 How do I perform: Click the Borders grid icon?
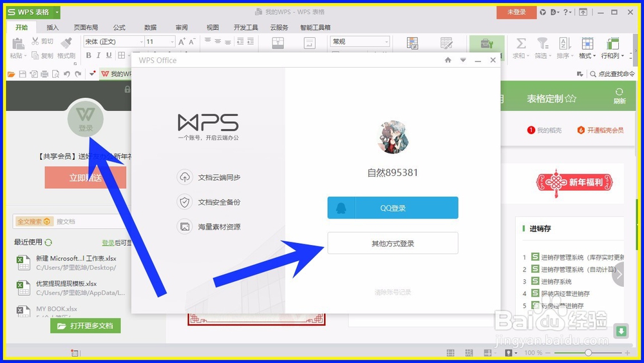pos(122,55)
